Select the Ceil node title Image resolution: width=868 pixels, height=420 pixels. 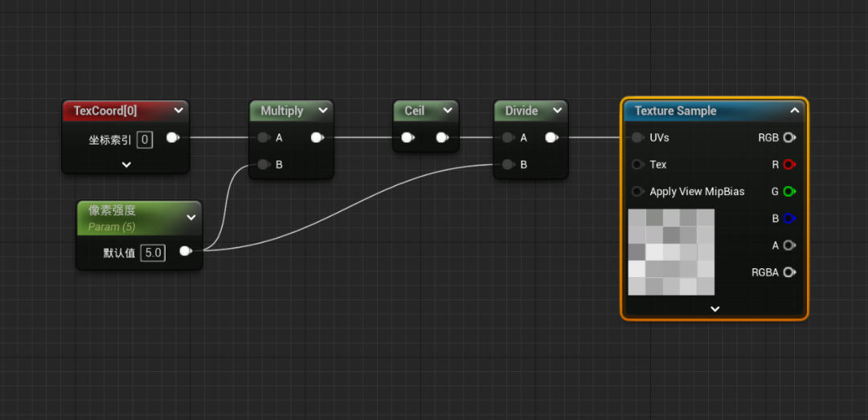[x=414, y=111]
